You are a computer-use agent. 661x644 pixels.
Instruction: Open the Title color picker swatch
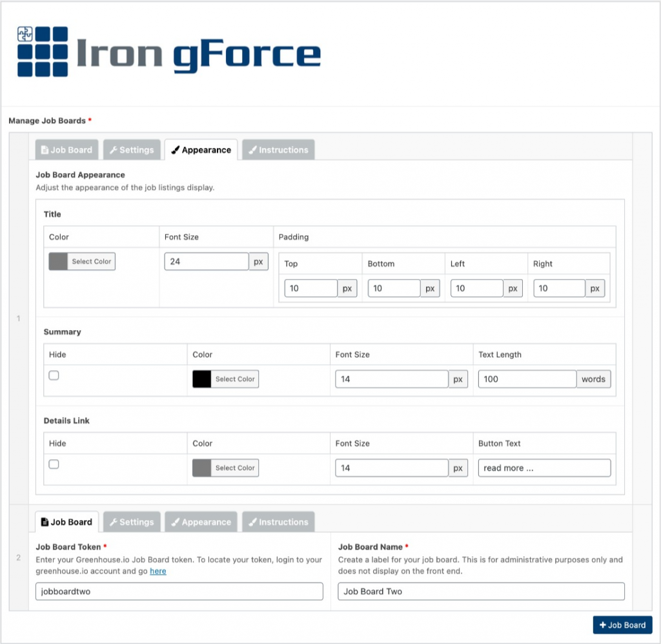point(59,261)
